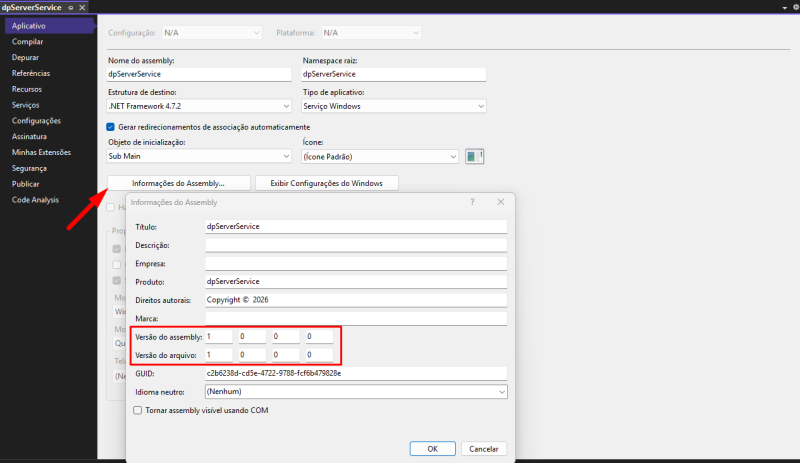This screenshot has width=800, height=463.
Task: Click the GUID field
Action: coord(356,373)
